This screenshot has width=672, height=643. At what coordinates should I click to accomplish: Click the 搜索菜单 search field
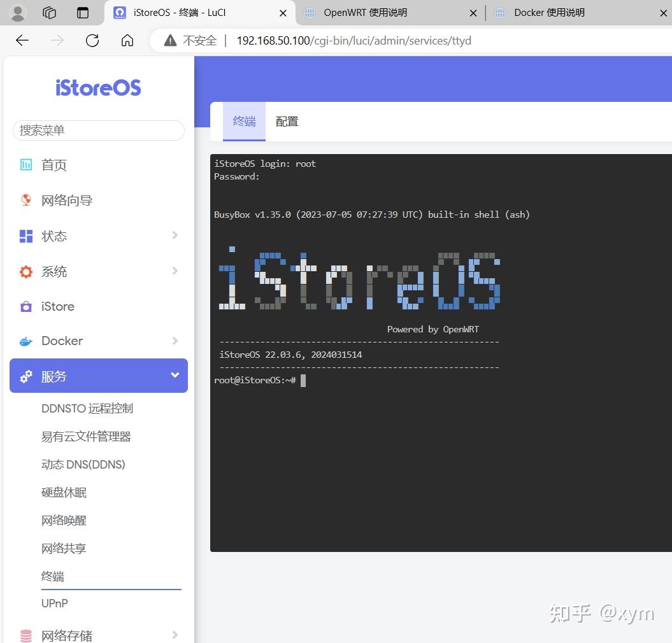[98, 131]
